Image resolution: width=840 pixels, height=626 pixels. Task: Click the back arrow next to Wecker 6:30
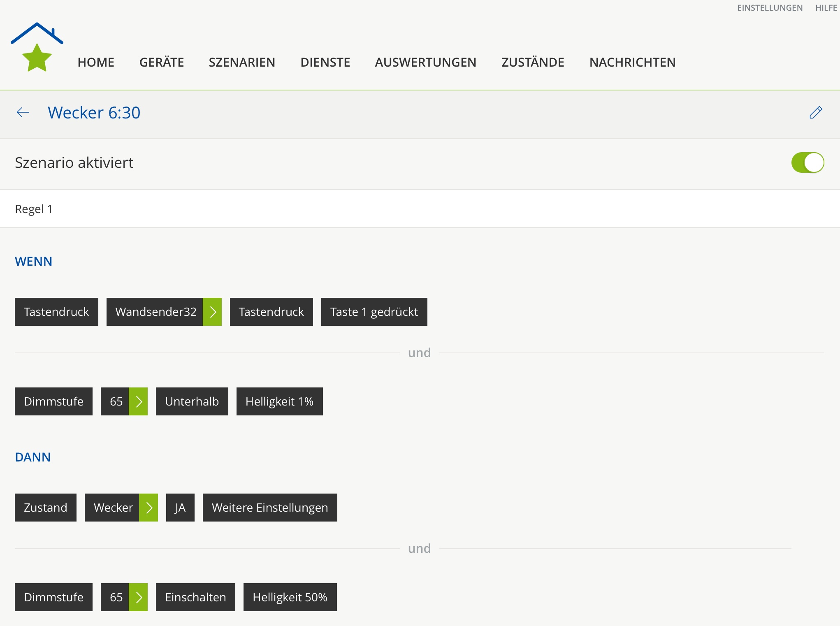[23, 112]
